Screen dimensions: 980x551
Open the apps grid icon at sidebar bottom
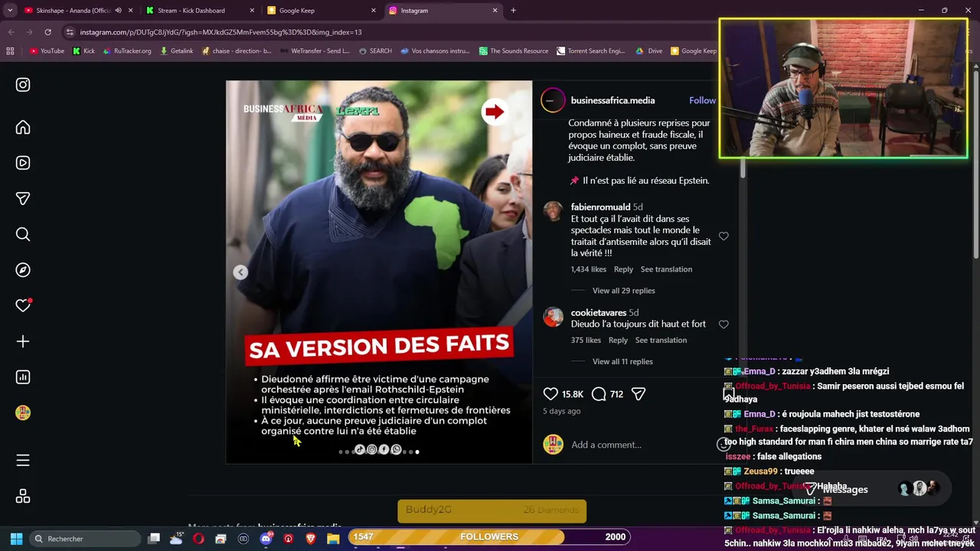[x=23, y=497]
